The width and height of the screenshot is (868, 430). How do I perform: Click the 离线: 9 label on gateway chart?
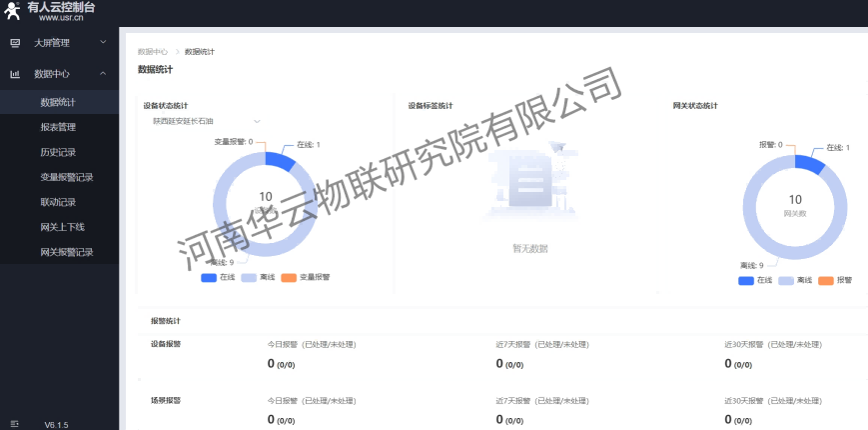point(752,265)
